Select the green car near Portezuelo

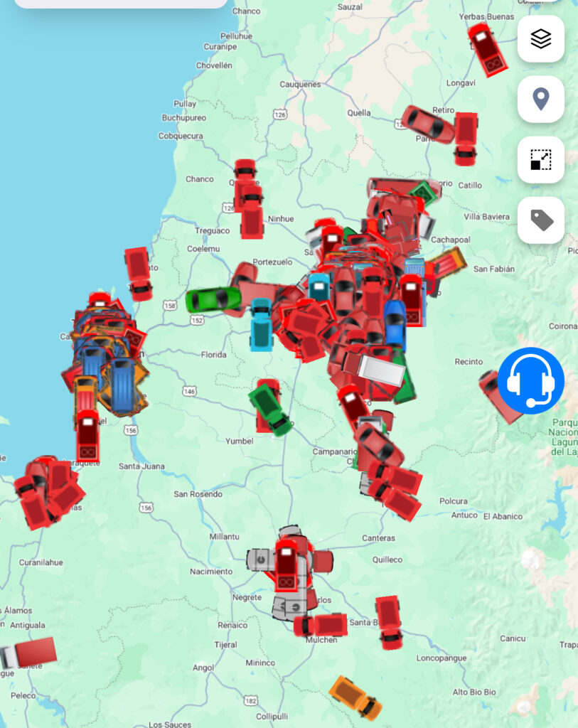[213, 299]
